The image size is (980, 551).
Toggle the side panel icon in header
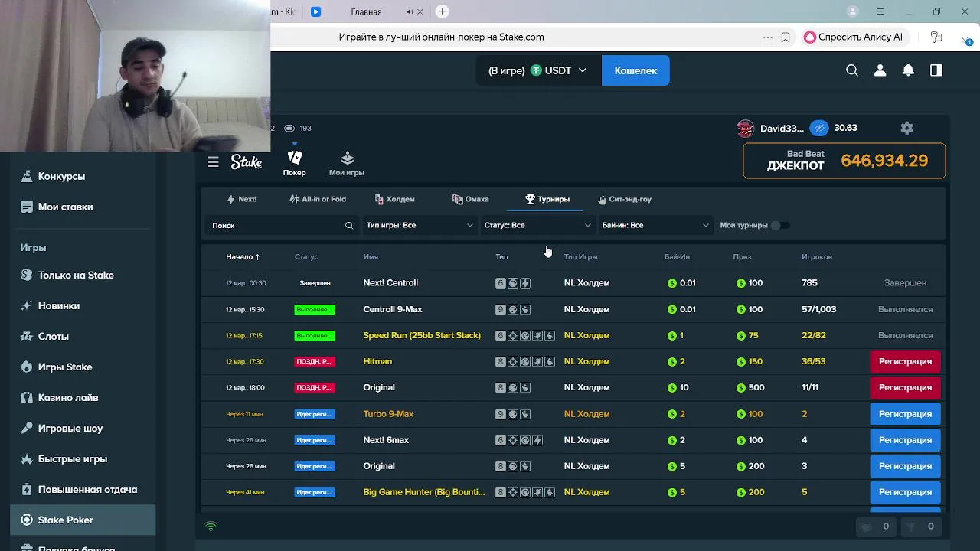936,70
